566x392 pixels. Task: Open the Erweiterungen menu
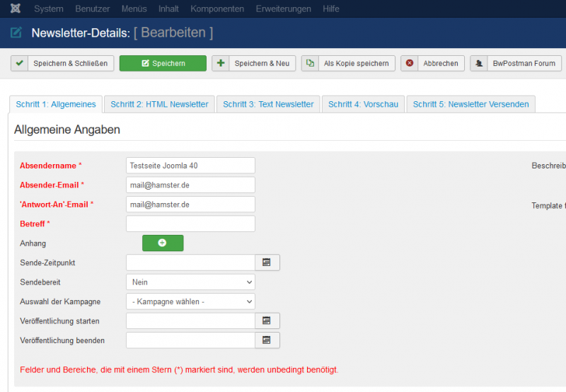[x=283, y=9]
